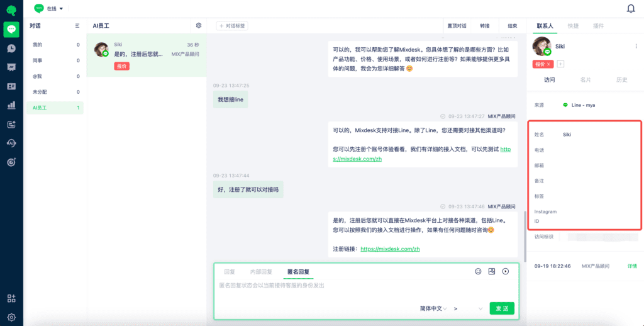Viewport: 644px width, 326px height.
Task: Select the 名片 sub-tab
Action: click(586, 80)
